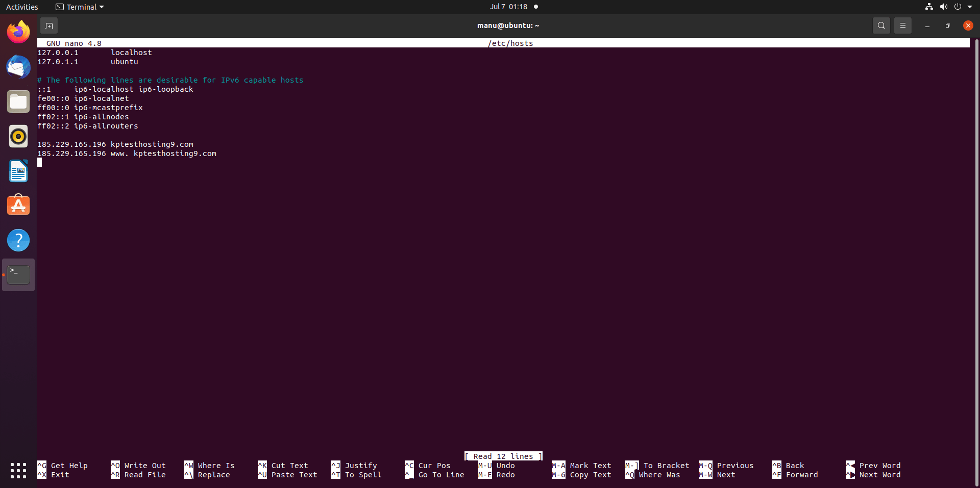Open LibreOffice Writer from the dock
980x488 pixels.
18,171
